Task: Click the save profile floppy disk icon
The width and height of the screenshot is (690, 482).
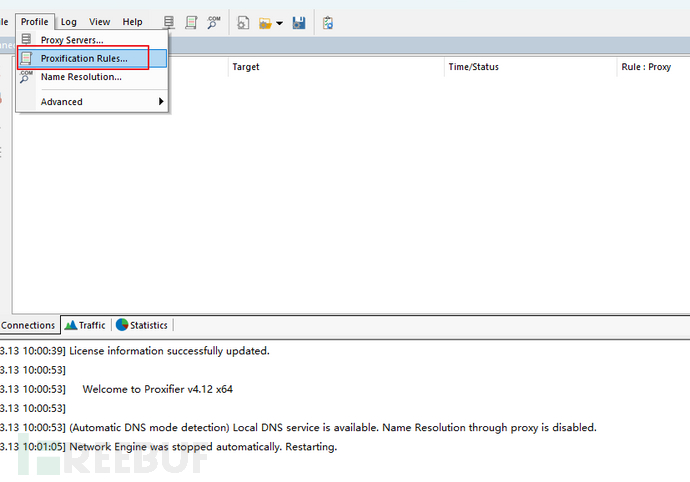Action: [298, 22]
